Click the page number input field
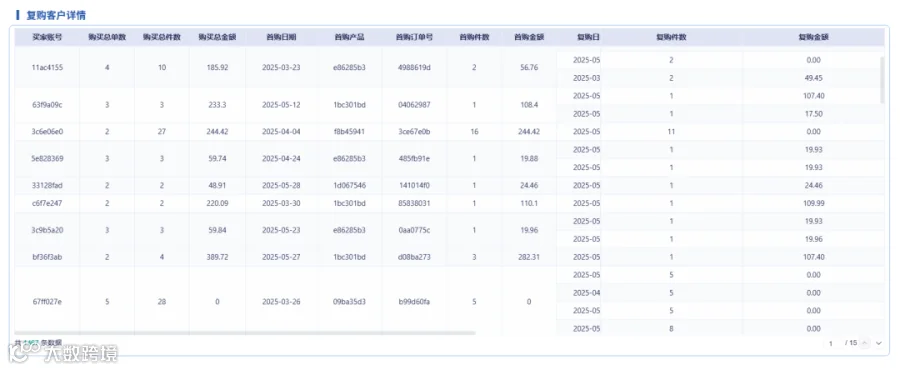Image resolution: width=900 pixels, height=370 pixels. (x=831, y=343)
